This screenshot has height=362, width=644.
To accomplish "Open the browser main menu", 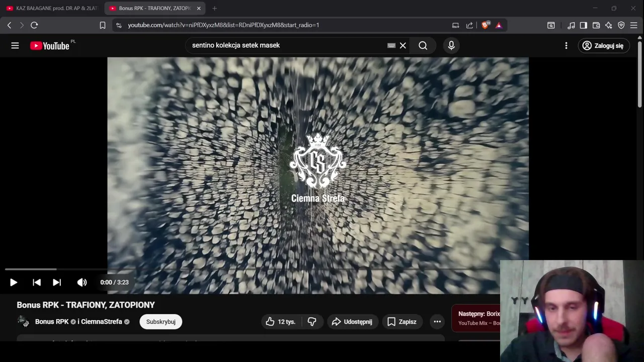I will tap(634, 25).
